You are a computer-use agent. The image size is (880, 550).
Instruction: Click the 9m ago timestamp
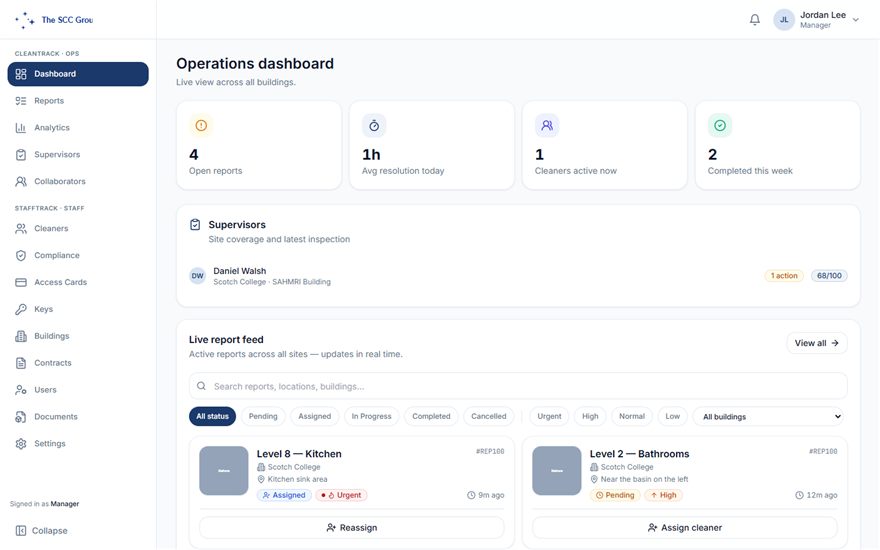(x=485, y=495)
